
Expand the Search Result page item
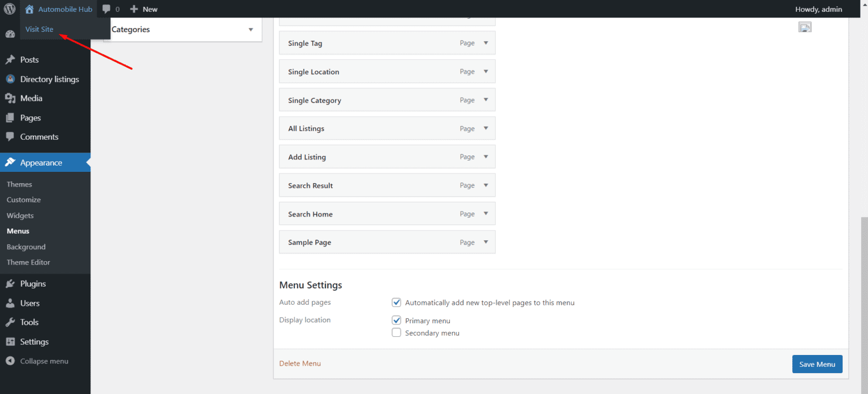[x=486, y=185]
